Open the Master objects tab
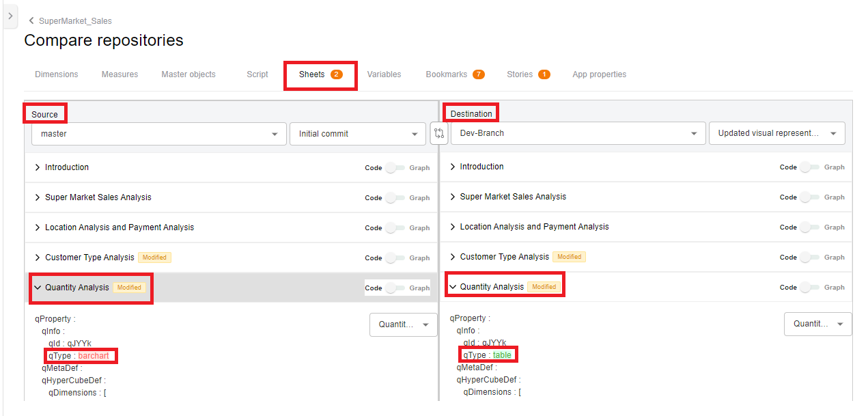This screenshot has height=416, width=868. (x=188, y=74)
